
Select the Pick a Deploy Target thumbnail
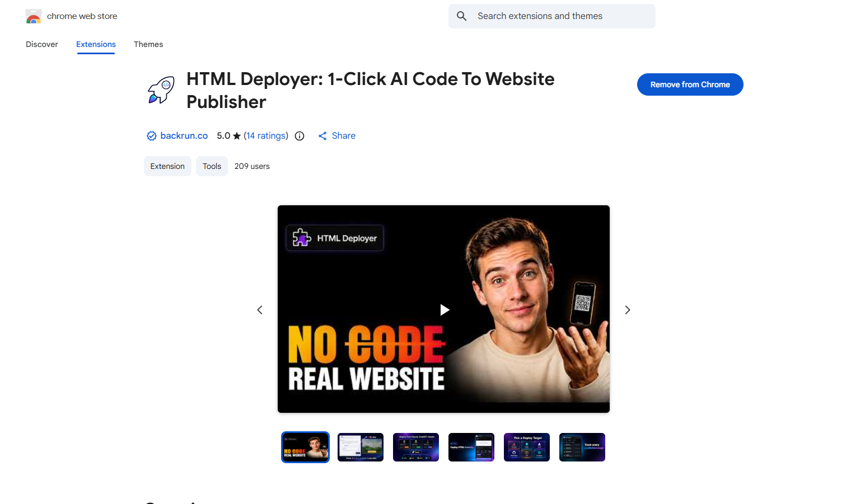tap(527, 447)
